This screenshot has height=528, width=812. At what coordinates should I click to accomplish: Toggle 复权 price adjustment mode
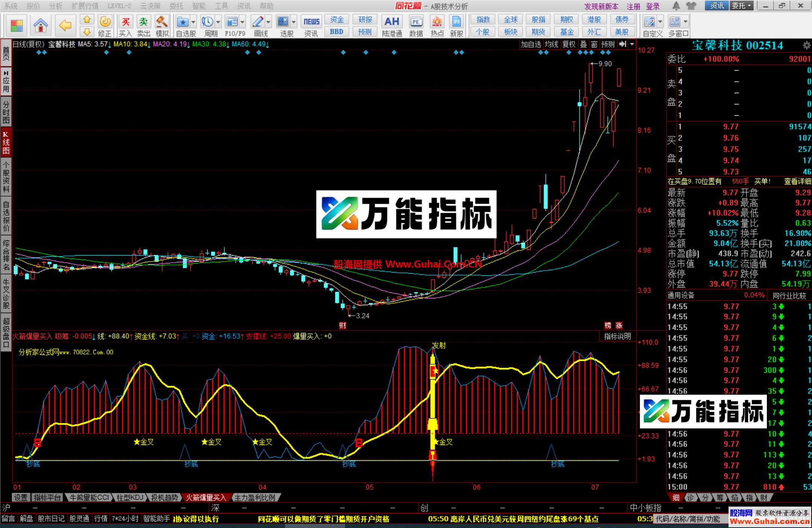[x=568, y=44]
